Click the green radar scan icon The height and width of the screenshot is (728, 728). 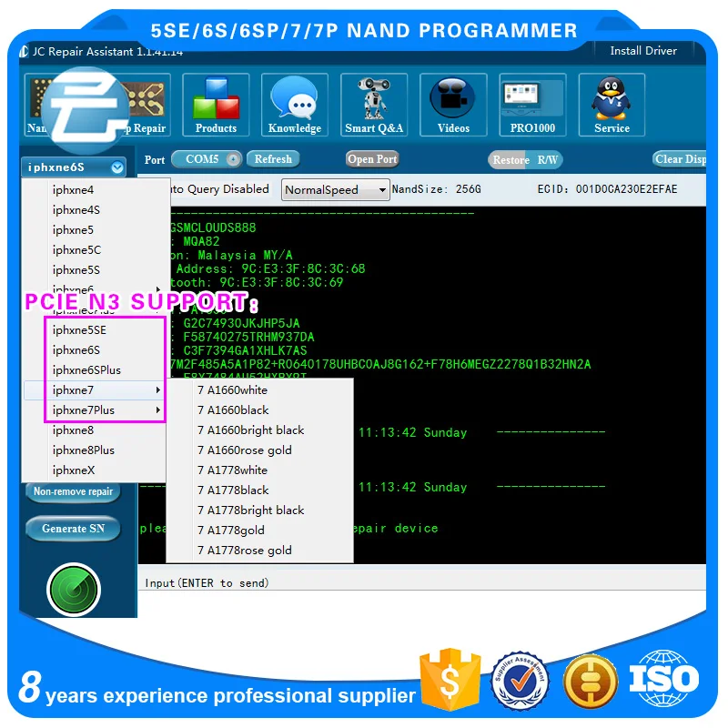pos(74,590)
